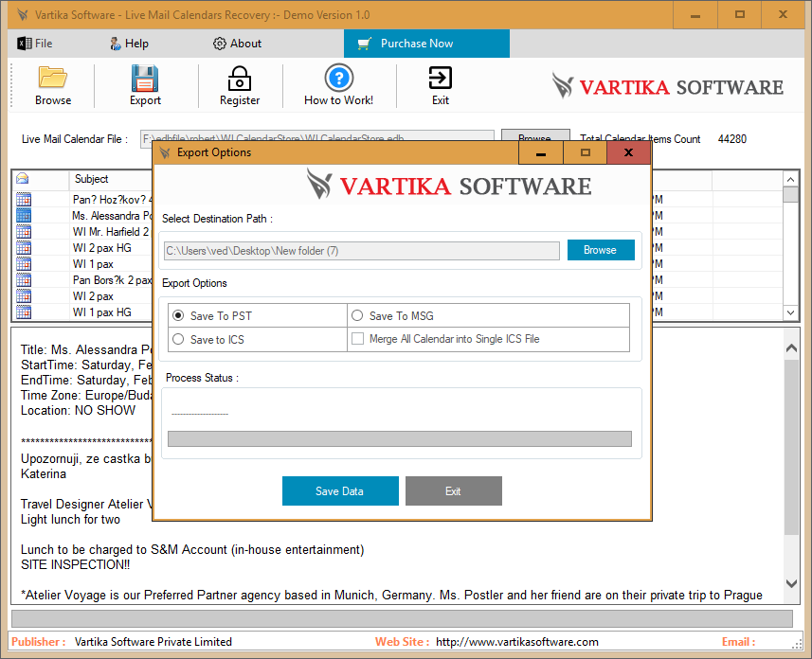The height and width of the screenshot is (659, 812).
Task: Click the preview pane scroll up arrow
Action: point(791,347)
